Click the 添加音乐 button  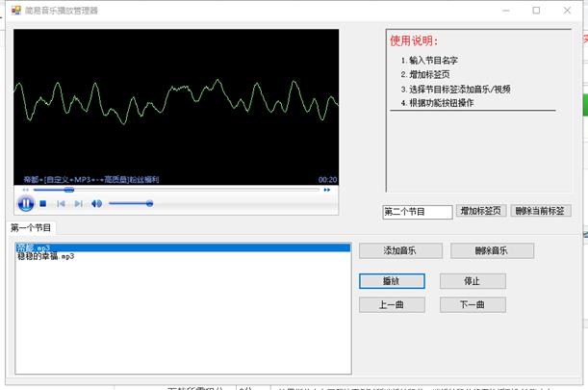click(400, 250)
